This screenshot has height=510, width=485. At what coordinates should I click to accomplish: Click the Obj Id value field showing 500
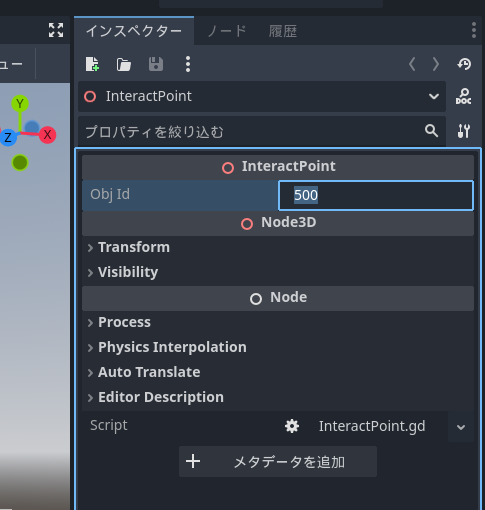click(376, 195)
